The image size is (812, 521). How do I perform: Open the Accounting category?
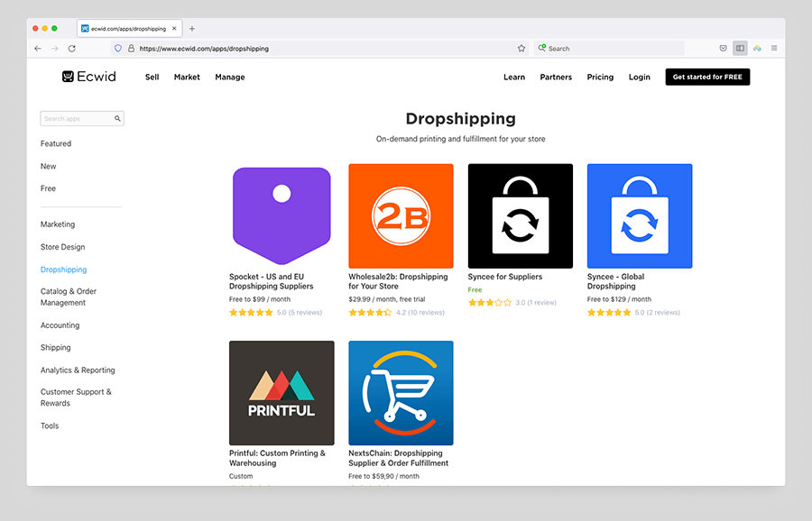60,324
